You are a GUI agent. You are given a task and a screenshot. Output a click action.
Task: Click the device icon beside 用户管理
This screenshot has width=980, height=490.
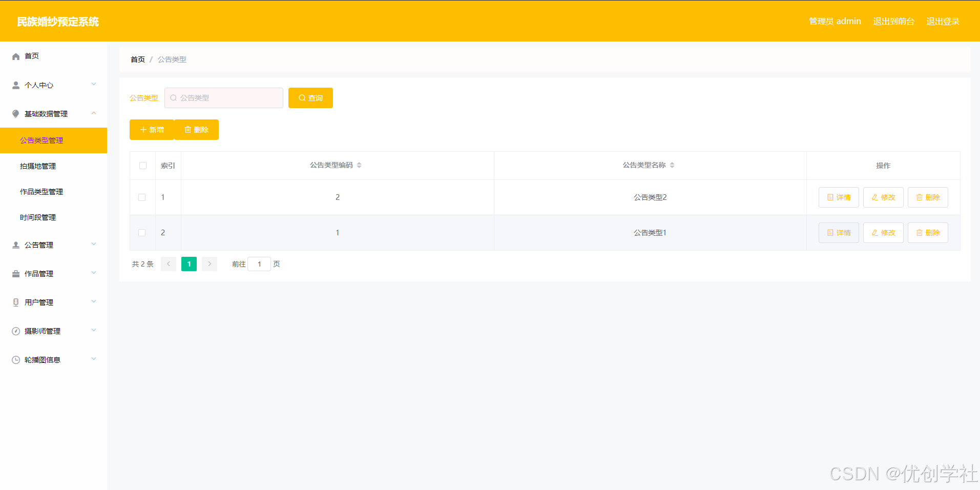click(16, 302)
